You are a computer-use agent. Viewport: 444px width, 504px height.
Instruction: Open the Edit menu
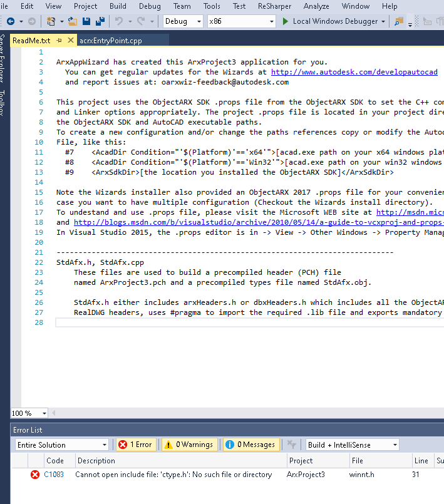(x=27, y=6)
